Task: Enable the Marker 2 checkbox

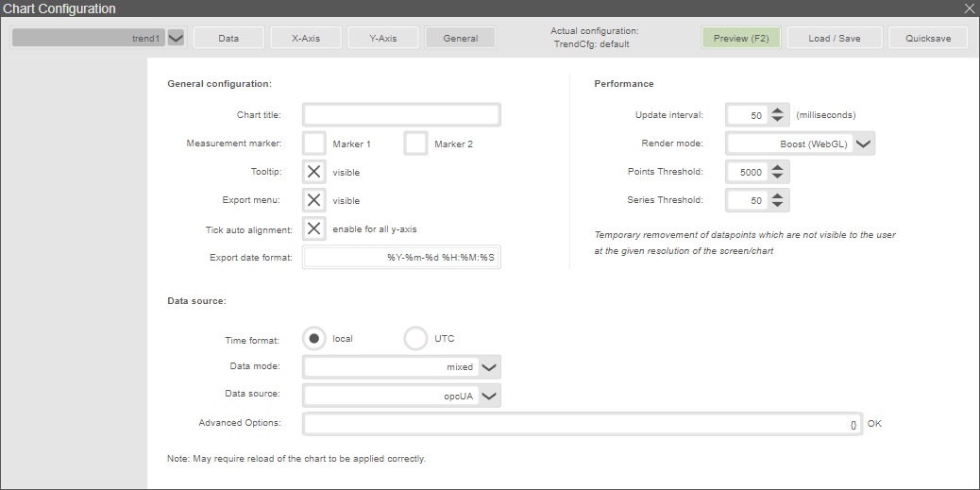Action: point(416,144)
